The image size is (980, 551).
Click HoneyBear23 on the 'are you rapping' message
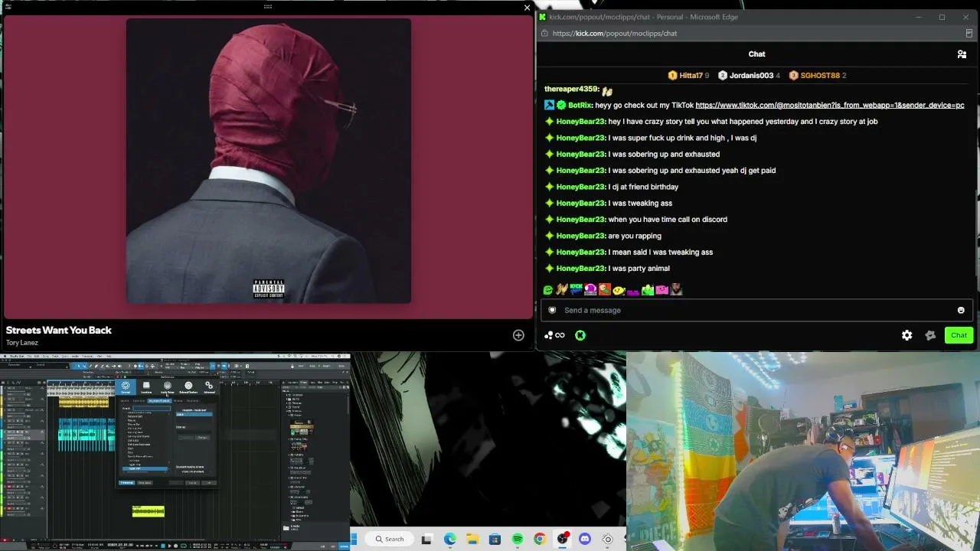point(580,236)
